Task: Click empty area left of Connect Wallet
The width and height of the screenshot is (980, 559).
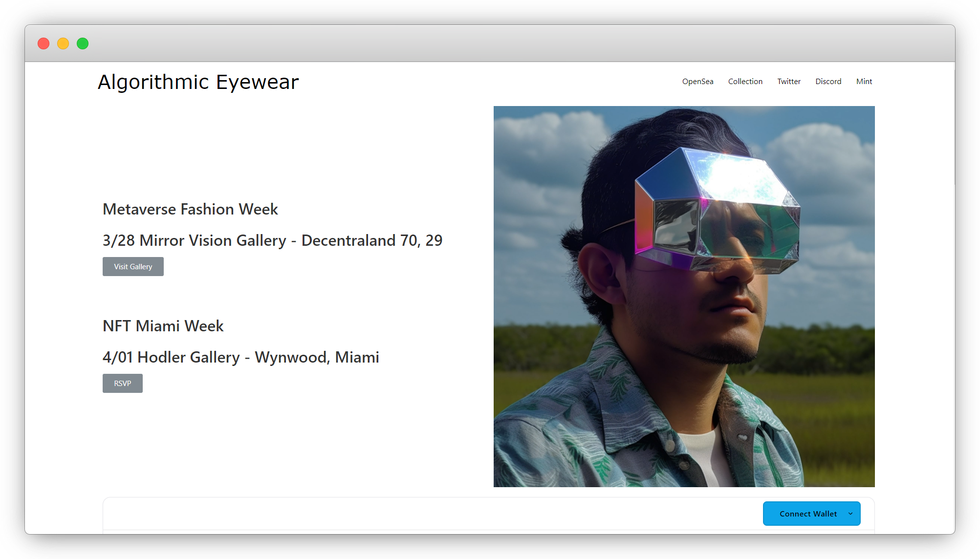Action: (430, 514)
